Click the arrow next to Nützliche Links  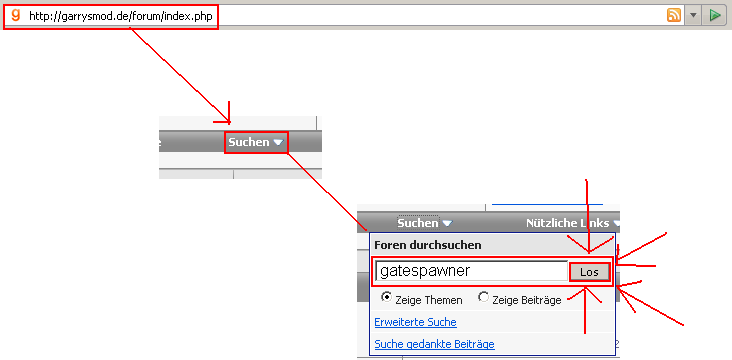click(616, 224)
